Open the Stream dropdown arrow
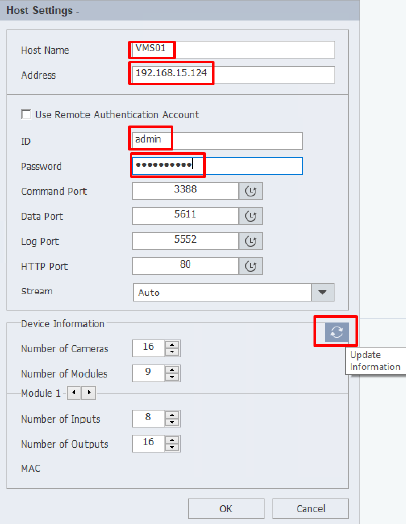The width and height of the screenshot is (409, 524). tap(322, 292)
